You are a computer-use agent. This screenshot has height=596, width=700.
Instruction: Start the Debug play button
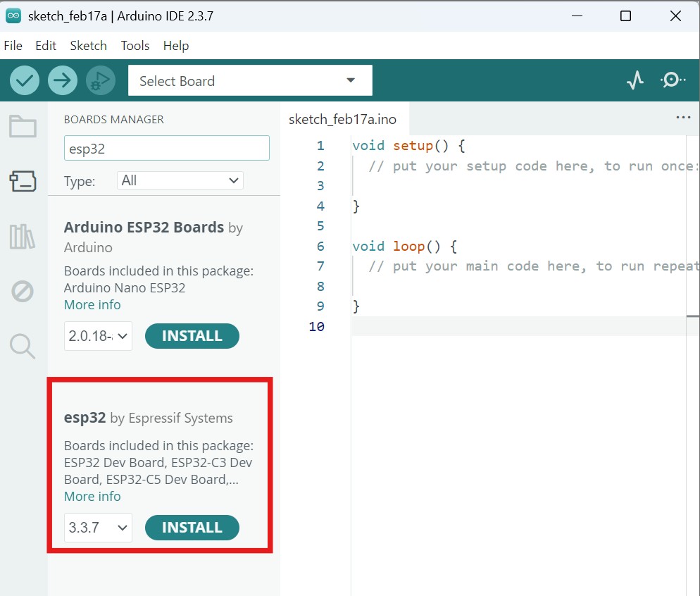pos(101,80)
